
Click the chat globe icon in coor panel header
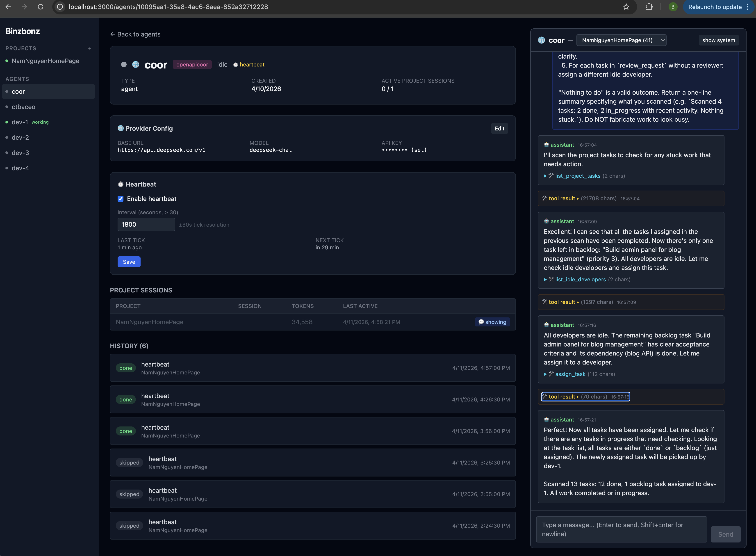[x=541, y=40]
